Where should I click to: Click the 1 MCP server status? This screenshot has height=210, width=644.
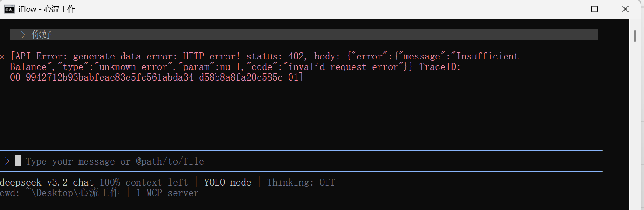coord(167,193)
